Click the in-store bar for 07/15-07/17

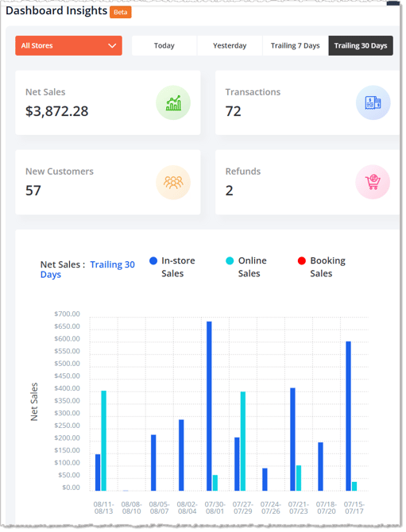348,416
